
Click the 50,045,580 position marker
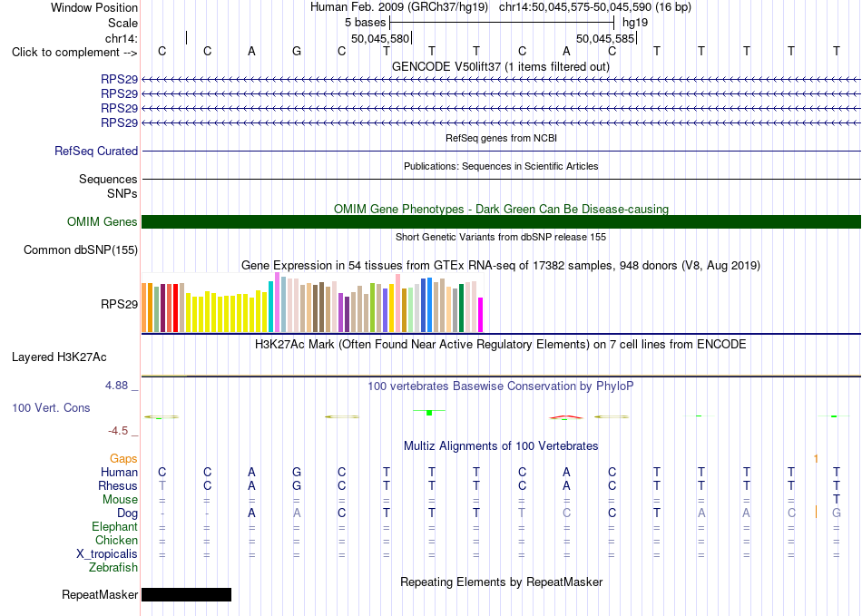pyautogui.click(x=380, y=38)
